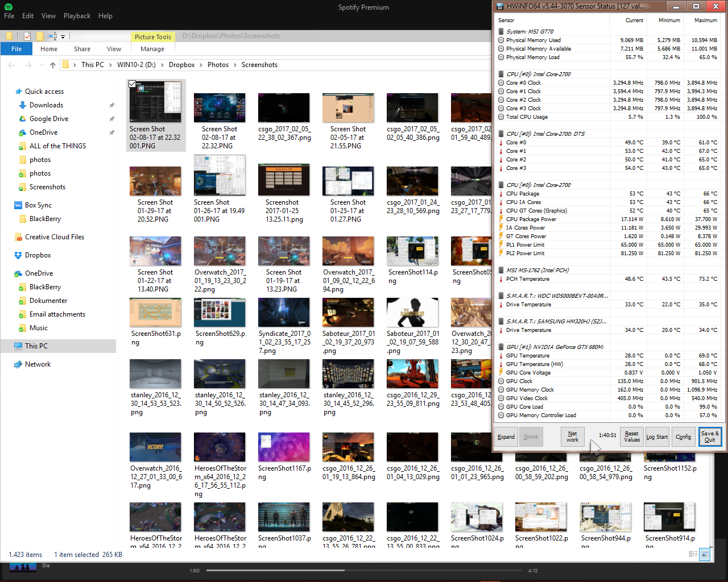Image resolution: width=728 pixels, height=582 pixels.
Task: Open the Customize Quick Access Toolbar dropdown
Action: [63, 37]
